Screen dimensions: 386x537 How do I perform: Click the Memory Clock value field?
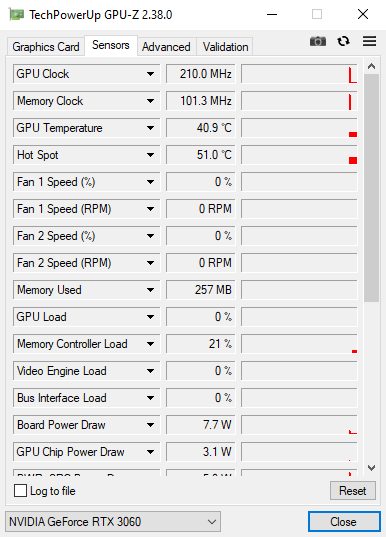coord(200,101)
